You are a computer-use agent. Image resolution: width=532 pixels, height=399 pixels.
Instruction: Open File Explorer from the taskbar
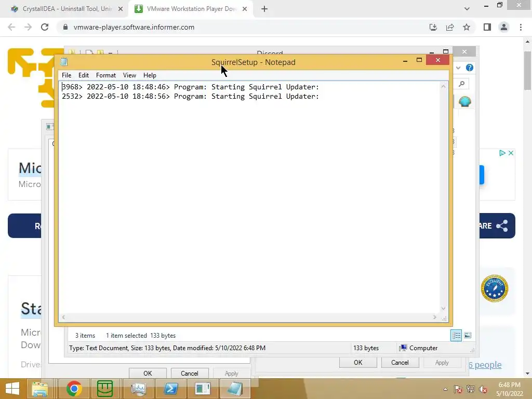click(x=40, y=389)
